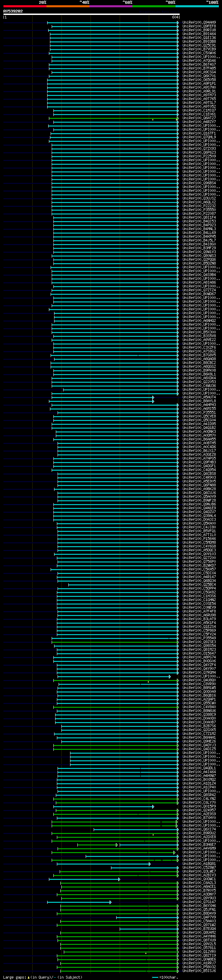Select label UniRef100_C6A2L3
The height and width of the screenshot is (980, 222).
click(x=199, y=883)
